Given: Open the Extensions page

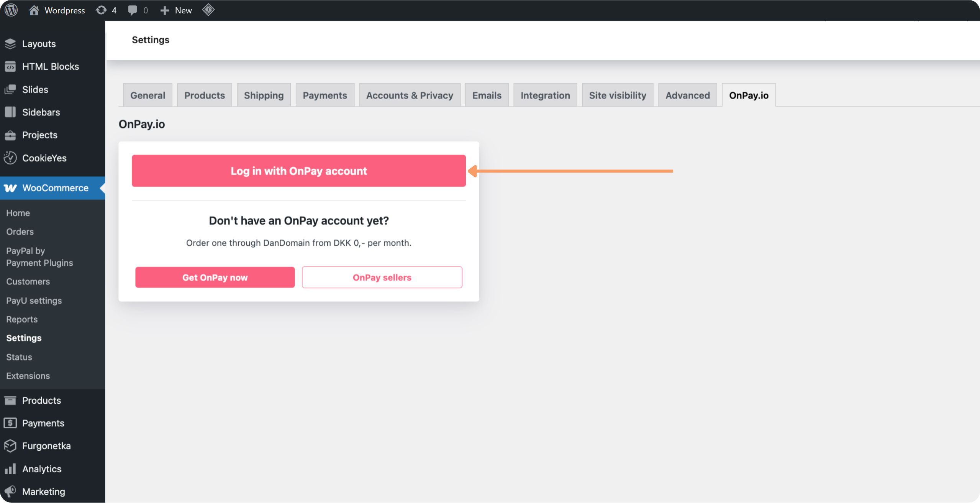Looking at the screenshot, I should pos(28,376).
